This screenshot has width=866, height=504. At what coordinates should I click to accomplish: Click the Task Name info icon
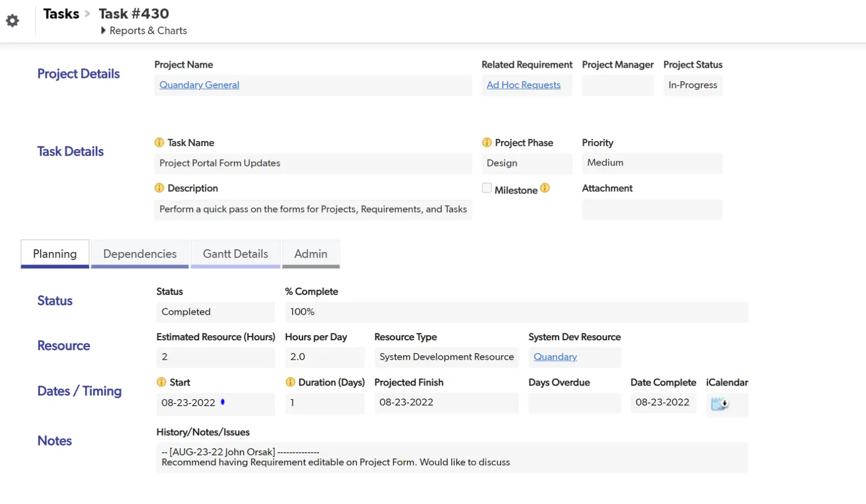click(x=159, y=142)
